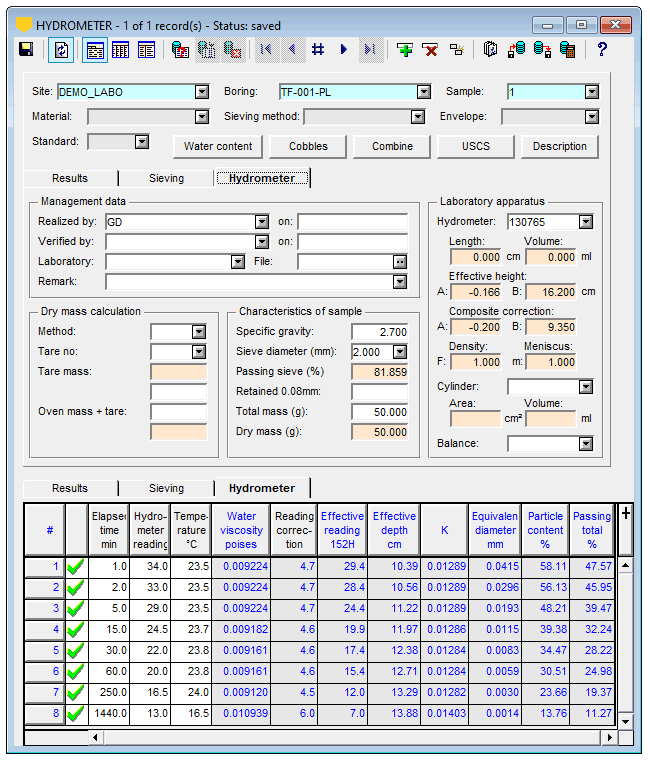The width and height of the screenshot is (650, 762).
Task: Open the Boring dropdown
Action: [x=424, y=92]
